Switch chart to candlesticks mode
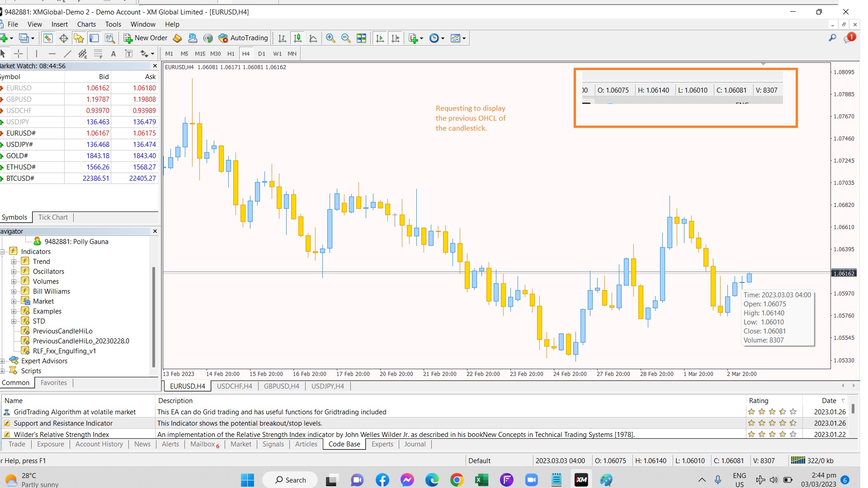This screenshot has height=488, width=868. (297, 38)
